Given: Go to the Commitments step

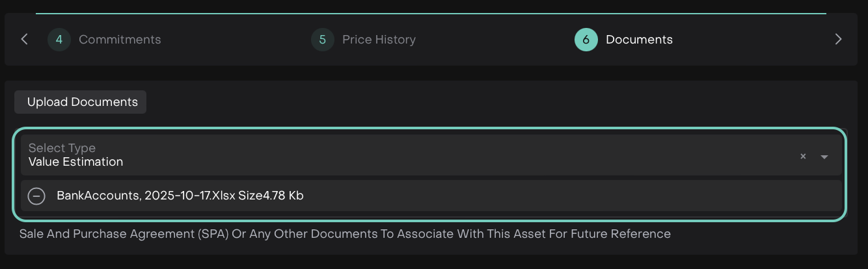Looking at the screenshot, I should pos(120,40).
